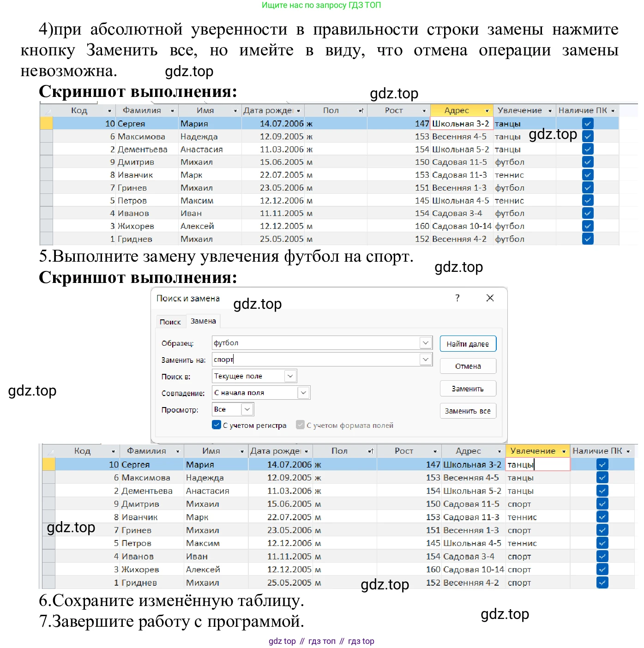
Task: Toggle Наличие ПК checkbox for Иванчик in lower table
Action: point(602,517)
